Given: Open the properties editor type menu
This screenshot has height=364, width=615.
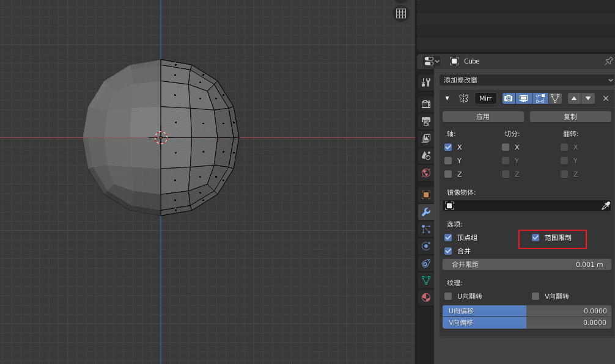Looking at the screenshot, I should pos(432,61).
